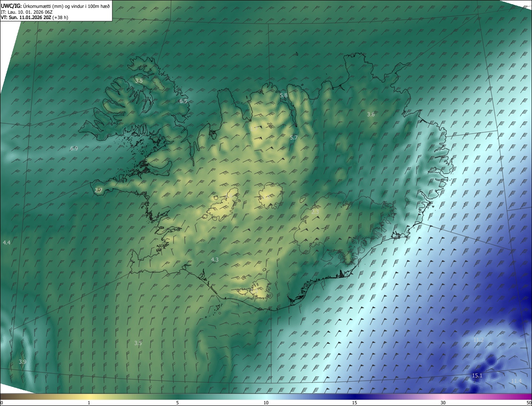
Task: Click the 11.2 value in the dark blue area
Action: 478,340
